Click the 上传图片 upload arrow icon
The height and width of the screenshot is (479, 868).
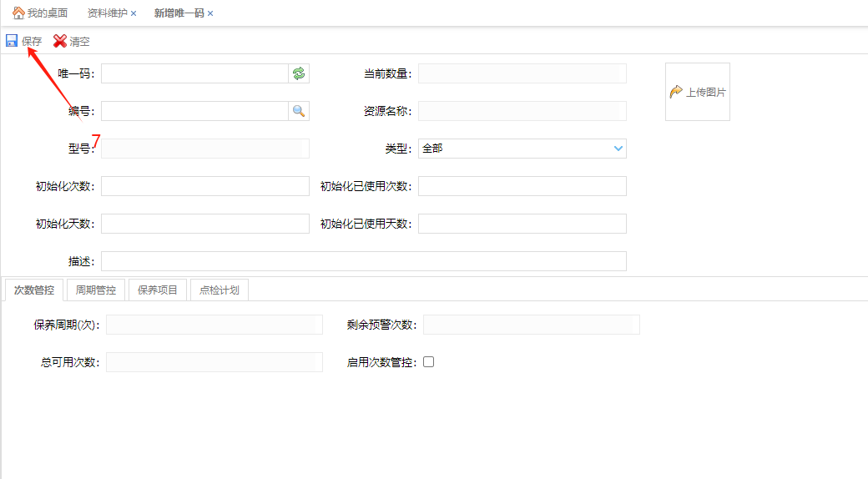[676, 92]
